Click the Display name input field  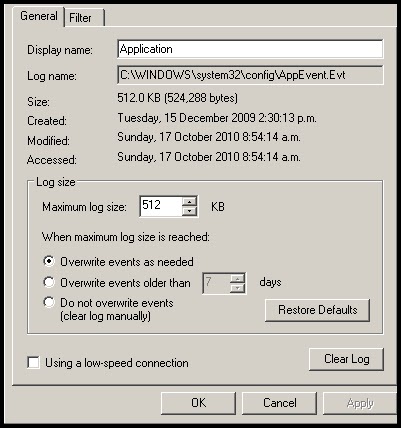click(250, 49)
